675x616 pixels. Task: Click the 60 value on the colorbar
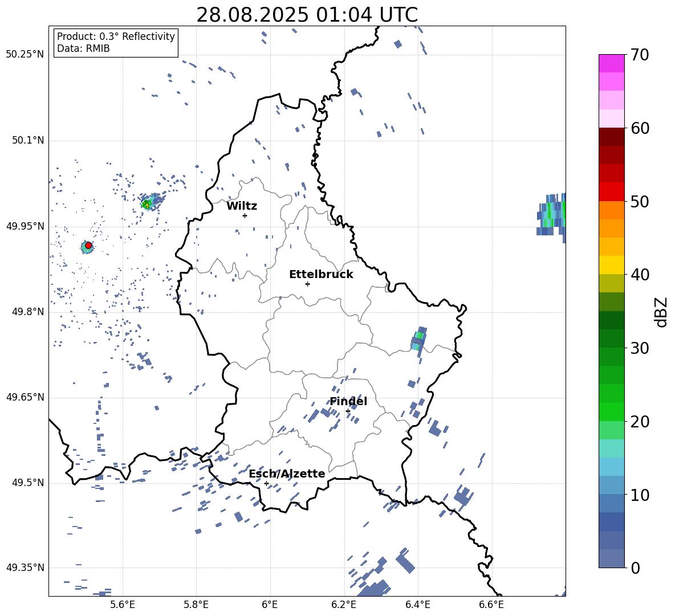(640, 128)
